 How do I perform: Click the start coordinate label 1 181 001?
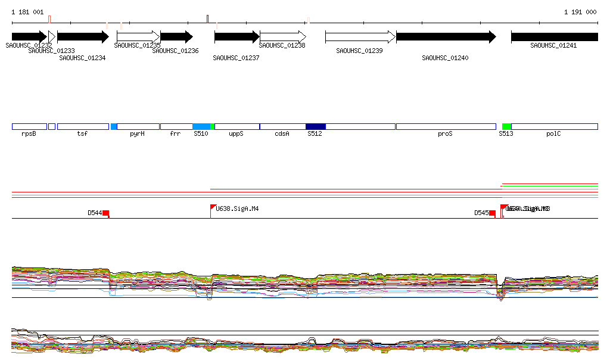[x=27, y=12]
